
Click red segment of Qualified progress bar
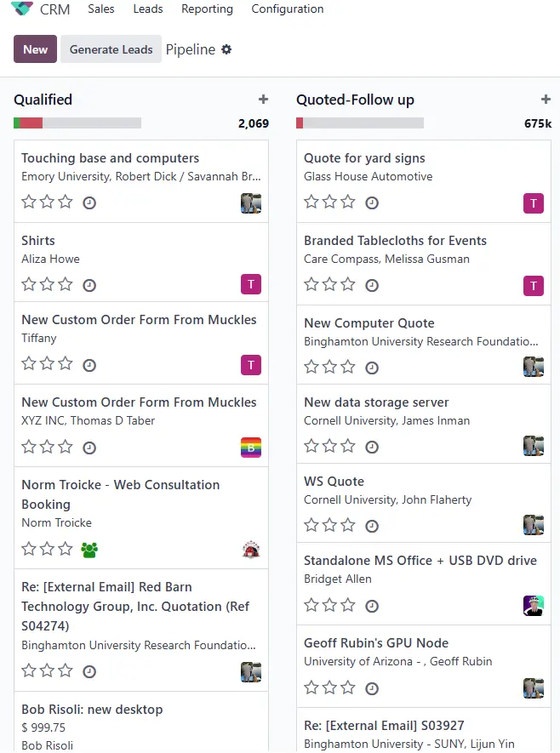pos(31,123)
